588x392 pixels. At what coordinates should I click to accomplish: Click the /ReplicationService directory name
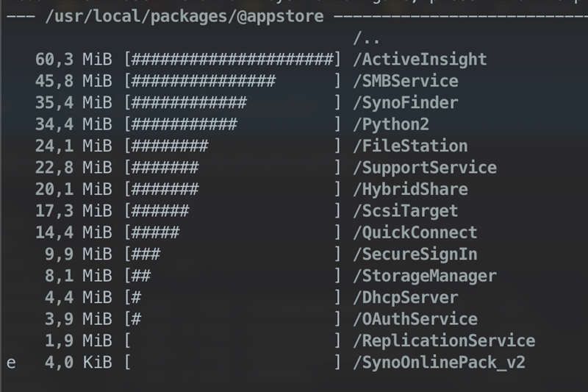(x=444, y=341)
